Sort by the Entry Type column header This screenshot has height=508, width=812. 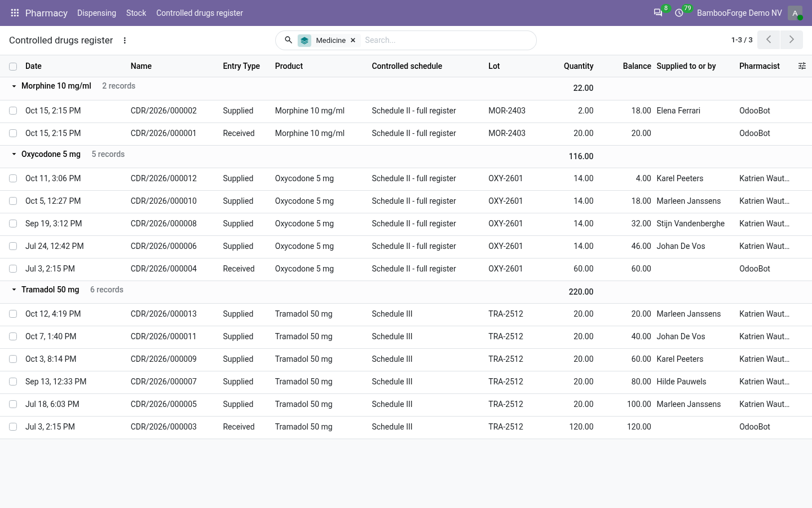(x=241, y=66)
